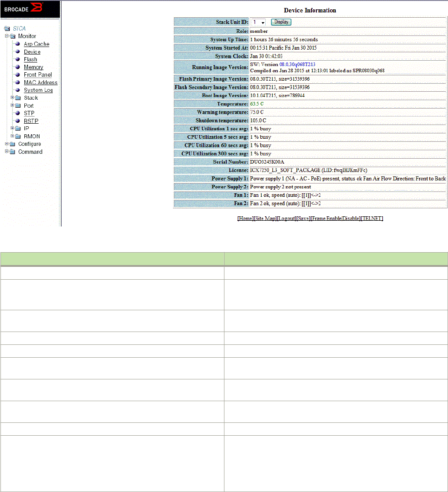Select the IP tree label

[x=26, y=129]
